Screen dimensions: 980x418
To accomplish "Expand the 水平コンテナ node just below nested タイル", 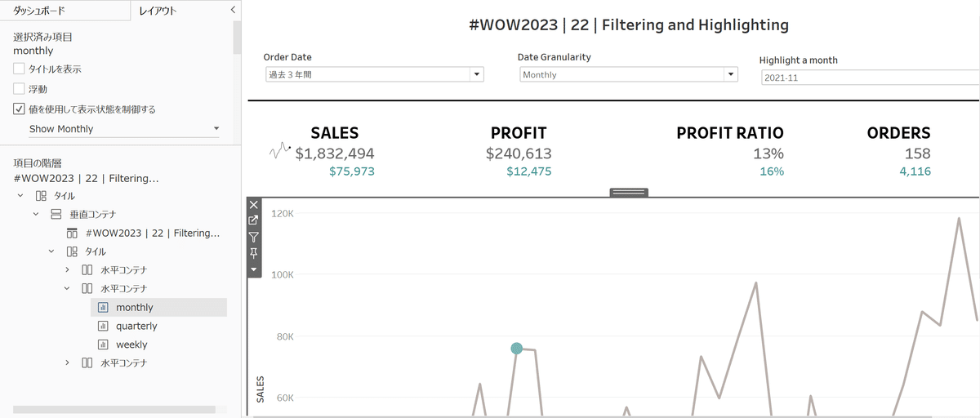I will point(67,269).
